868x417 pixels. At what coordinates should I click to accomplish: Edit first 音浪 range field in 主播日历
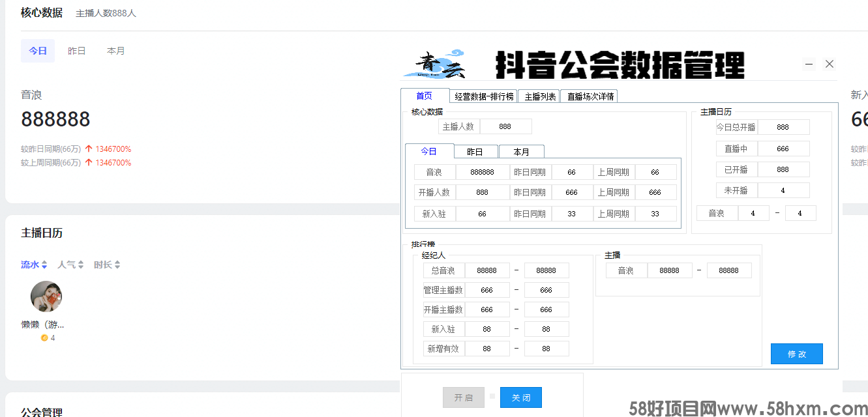[753, 213]
